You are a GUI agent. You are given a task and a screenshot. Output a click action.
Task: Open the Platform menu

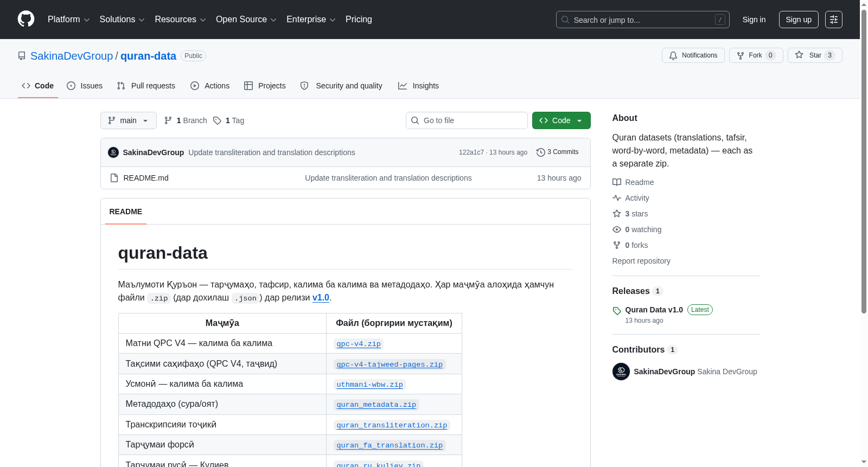click(x=68, y=20)
